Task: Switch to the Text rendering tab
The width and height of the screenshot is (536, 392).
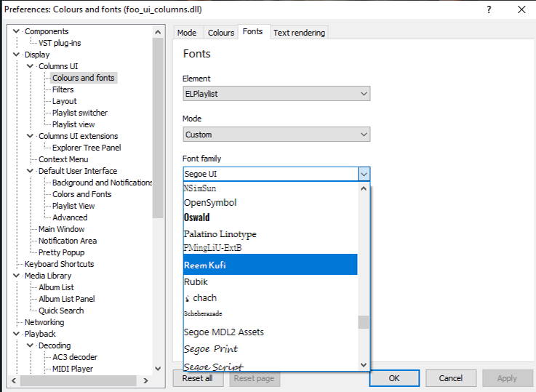Action: [x=299, y=33]
